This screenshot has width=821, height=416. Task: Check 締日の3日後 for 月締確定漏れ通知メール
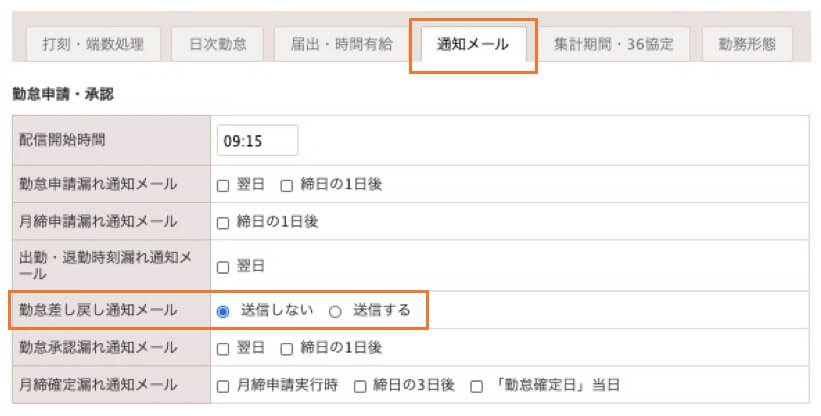pyautogui.click(x=360, y=387)
